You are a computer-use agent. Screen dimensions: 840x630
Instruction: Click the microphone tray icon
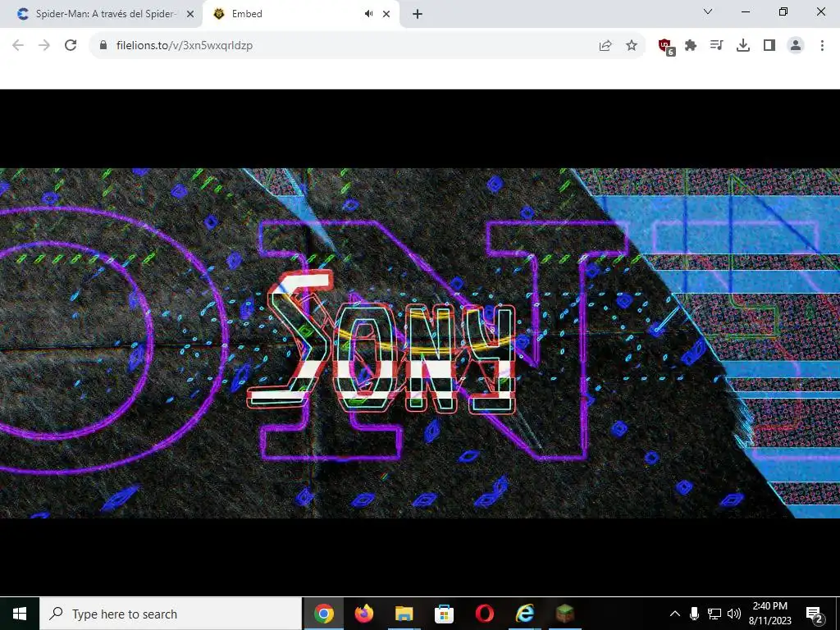coord(694,614)
